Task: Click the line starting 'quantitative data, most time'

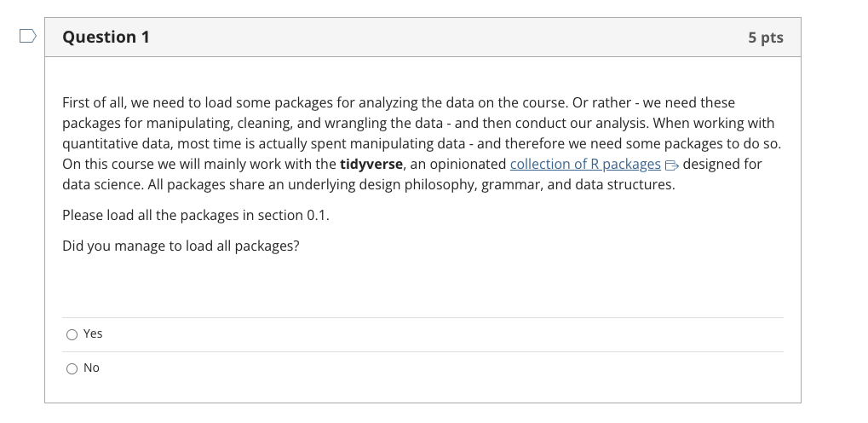Action: [x=422, y=143]
